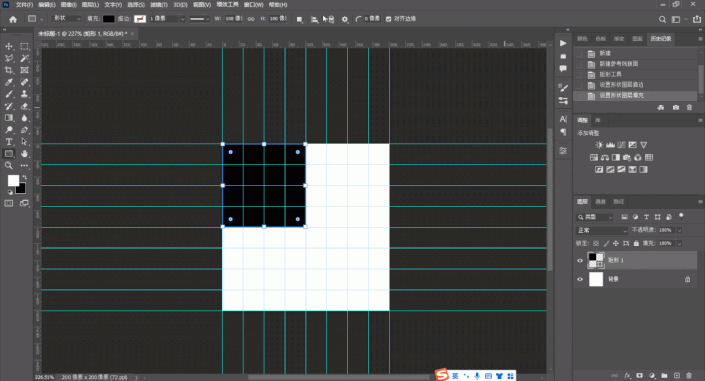Image resolution: width=705 pixels, height=381 pixels.
Task: Open tool preset picker arrow in options bar
Action: tap(42, 19)
